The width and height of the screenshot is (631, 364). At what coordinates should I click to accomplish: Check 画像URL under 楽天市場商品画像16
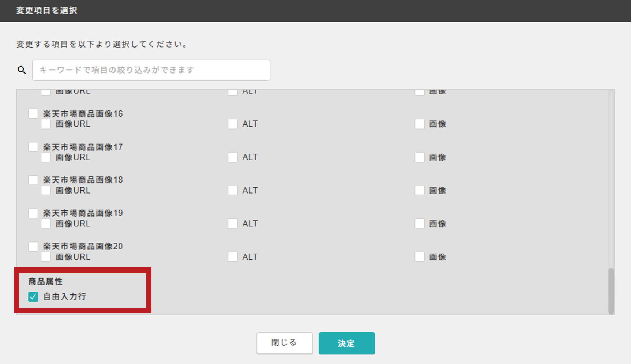click(x=46, y=124)
